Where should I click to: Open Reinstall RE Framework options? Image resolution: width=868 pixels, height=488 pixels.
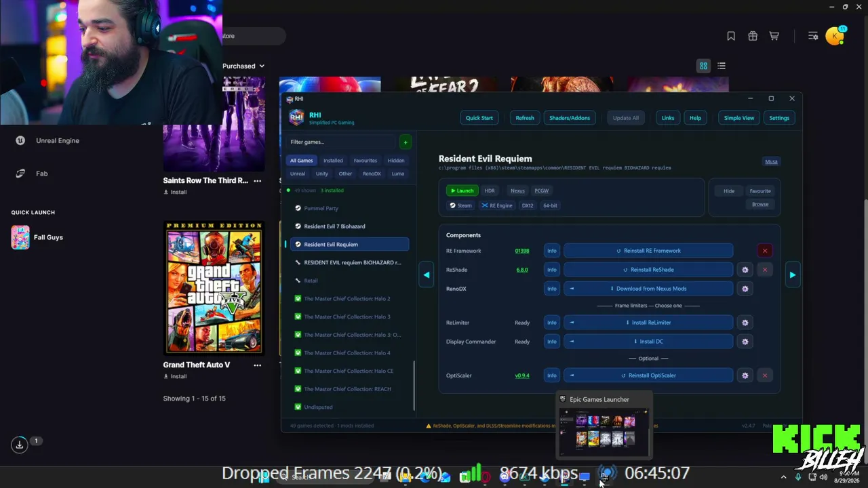click(x=648, y=251)
